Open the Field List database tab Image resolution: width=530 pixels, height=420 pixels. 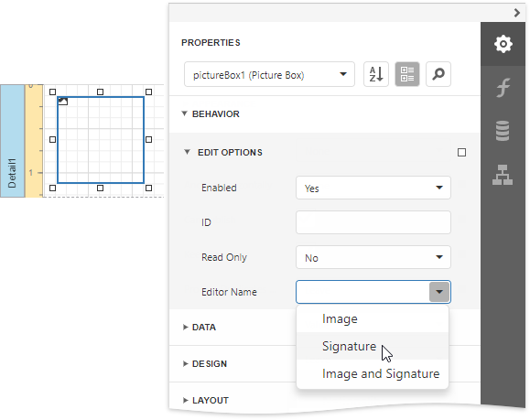click(503, 131)
